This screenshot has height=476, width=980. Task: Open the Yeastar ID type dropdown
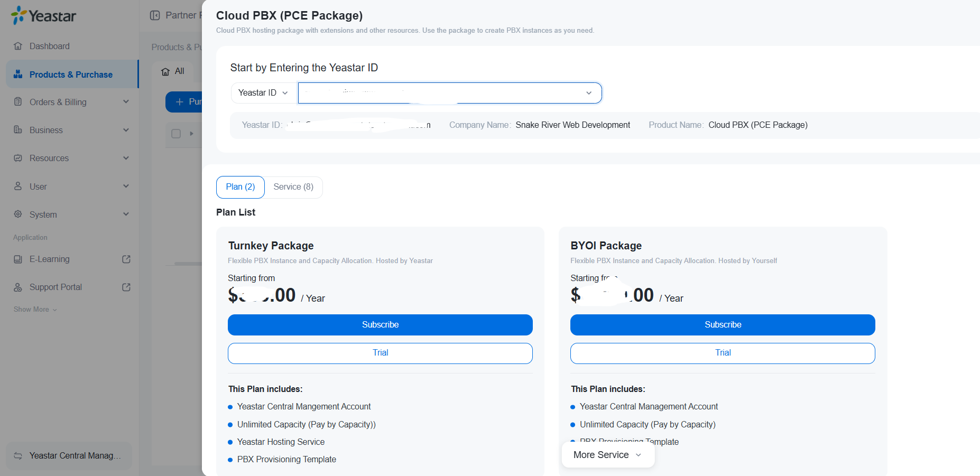pyautogui.click(x=263, y=93)
